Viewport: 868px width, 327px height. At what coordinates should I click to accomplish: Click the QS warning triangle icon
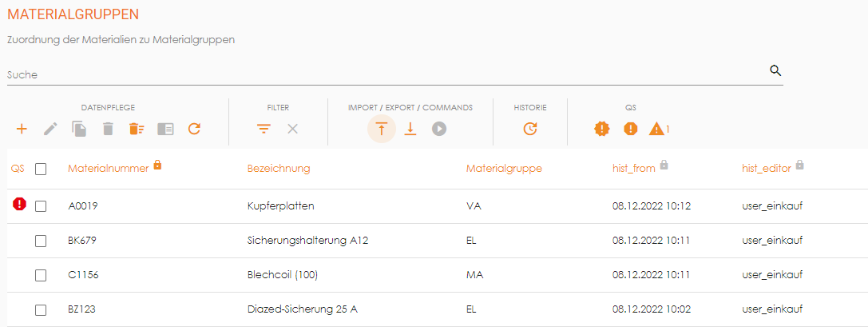656,129
